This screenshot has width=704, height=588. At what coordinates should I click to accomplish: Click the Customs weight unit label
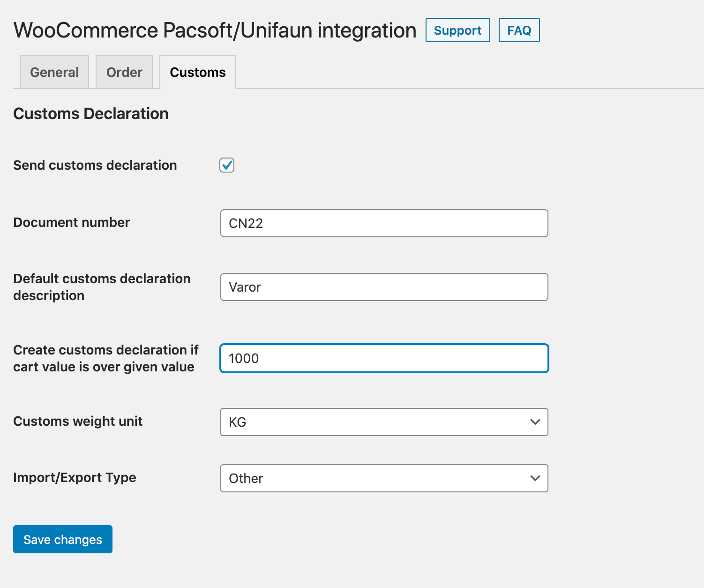pos(78,421)
